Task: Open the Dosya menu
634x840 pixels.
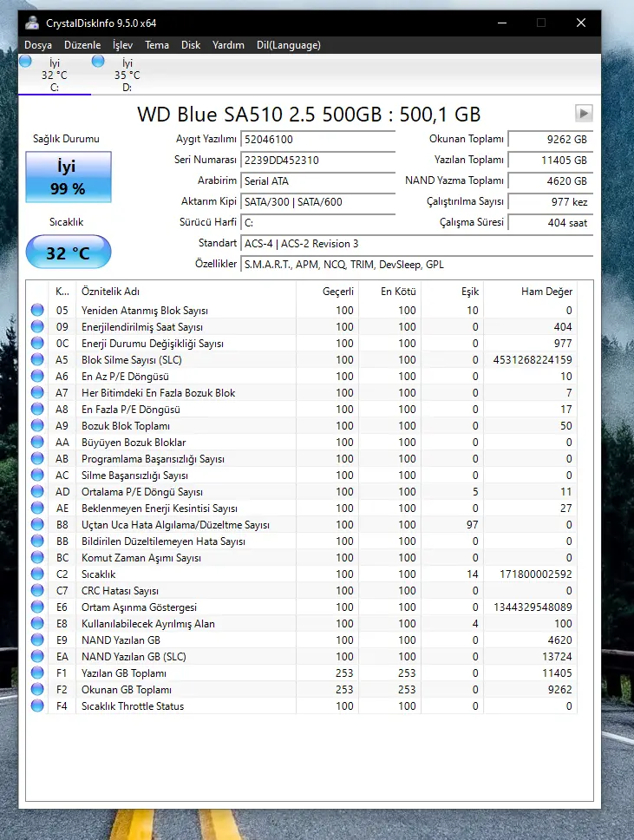Action: pos(38,45)
